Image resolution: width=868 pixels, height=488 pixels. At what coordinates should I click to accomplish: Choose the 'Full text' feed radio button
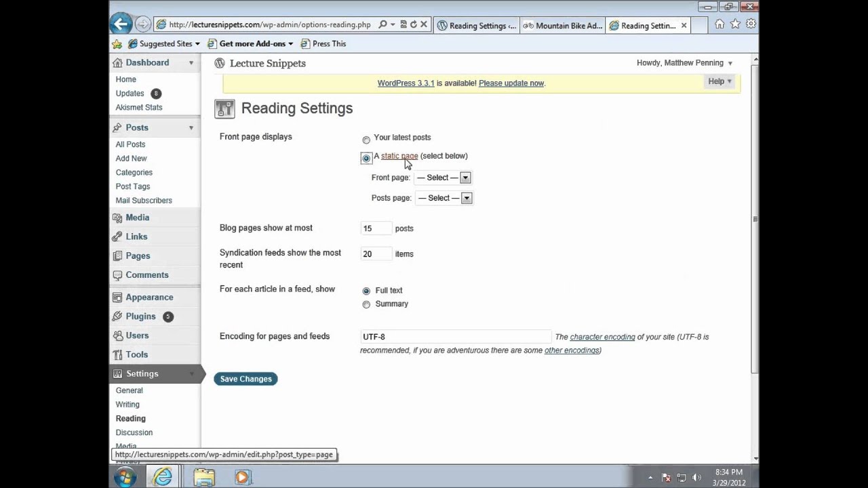point(366,291)
